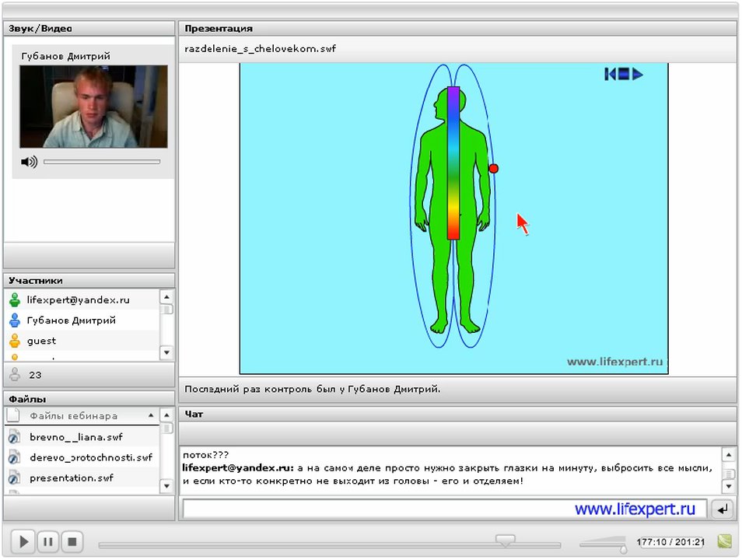Click the Чат panel header
Image resolution: width=742 pixels, height=560 pixels.
coord(457,414)
